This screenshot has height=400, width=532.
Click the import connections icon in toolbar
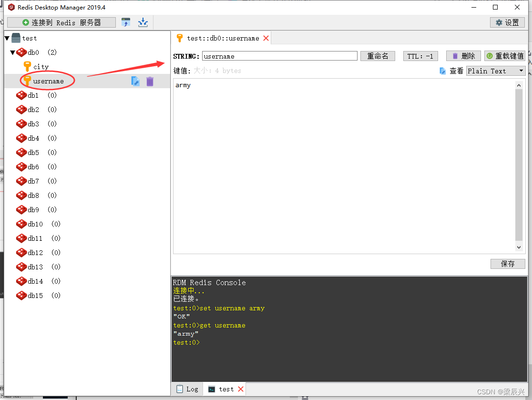click(x=126, y=22)
